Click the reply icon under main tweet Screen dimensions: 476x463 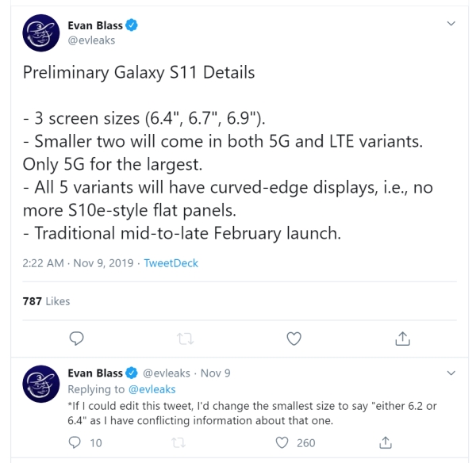pos(77,339)
